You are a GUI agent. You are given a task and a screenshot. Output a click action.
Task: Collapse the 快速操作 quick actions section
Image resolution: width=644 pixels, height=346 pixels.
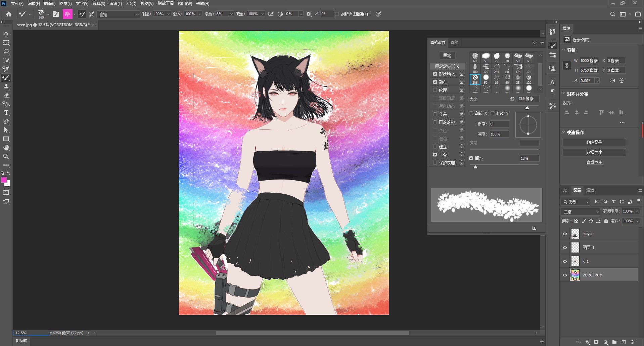pyautogui.click(x=564, y=132)
